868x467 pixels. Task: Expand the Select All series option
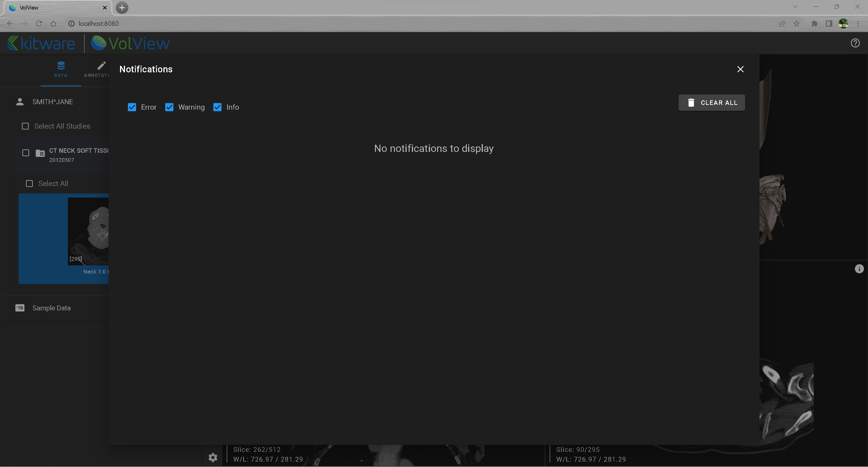(x=29, y=183)
